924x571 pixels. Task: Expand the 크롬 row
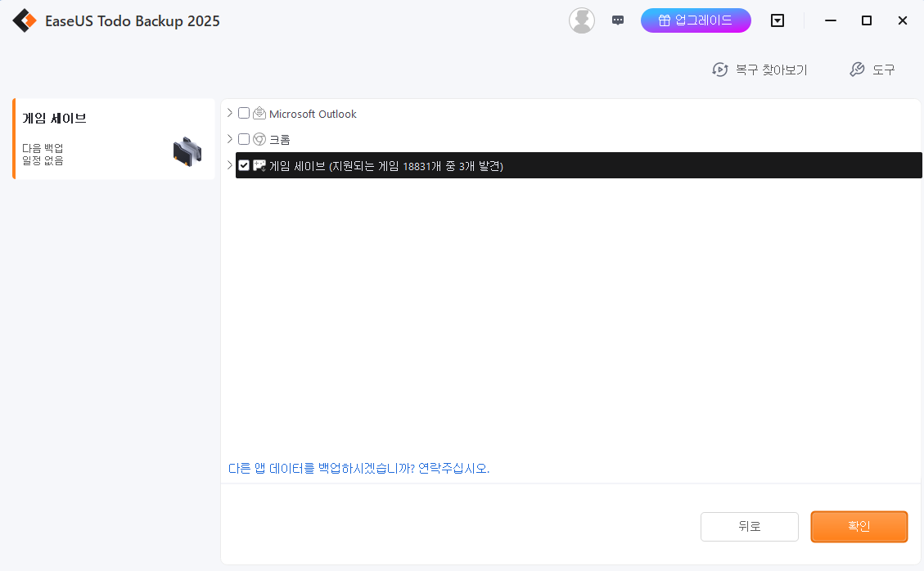pos(230,139)
